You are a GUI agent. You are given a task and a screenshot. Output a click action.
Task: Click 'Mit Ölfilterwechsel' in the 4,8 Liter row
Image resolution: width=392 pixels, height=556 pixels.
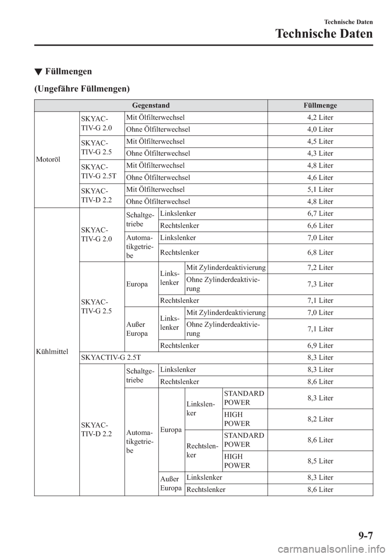(155, 166)
